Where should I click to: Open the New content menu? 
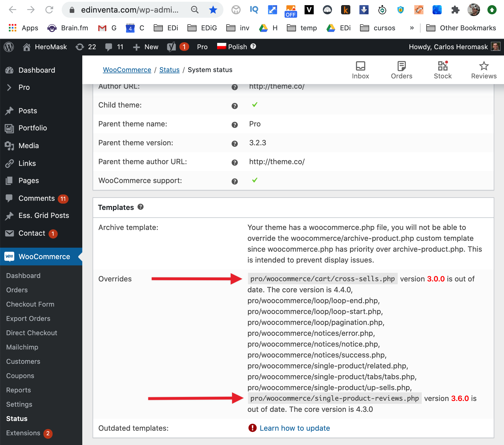coord(146,47)
